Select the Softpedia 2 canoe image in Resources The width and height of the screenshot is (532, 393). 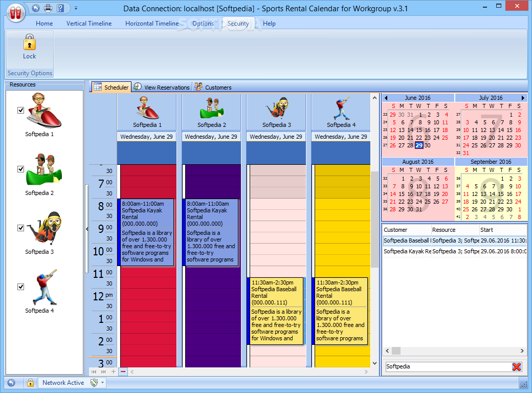[x=43, y=169]
